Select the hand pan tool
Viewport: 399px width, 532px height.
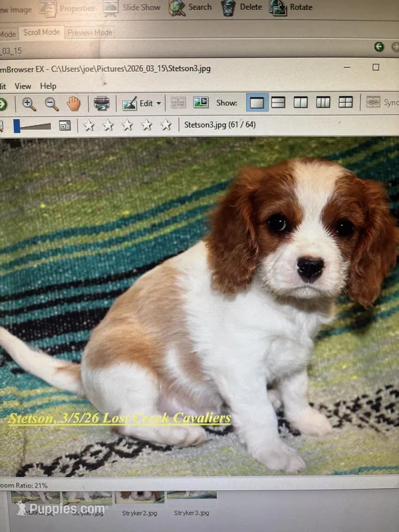(74, 104)
